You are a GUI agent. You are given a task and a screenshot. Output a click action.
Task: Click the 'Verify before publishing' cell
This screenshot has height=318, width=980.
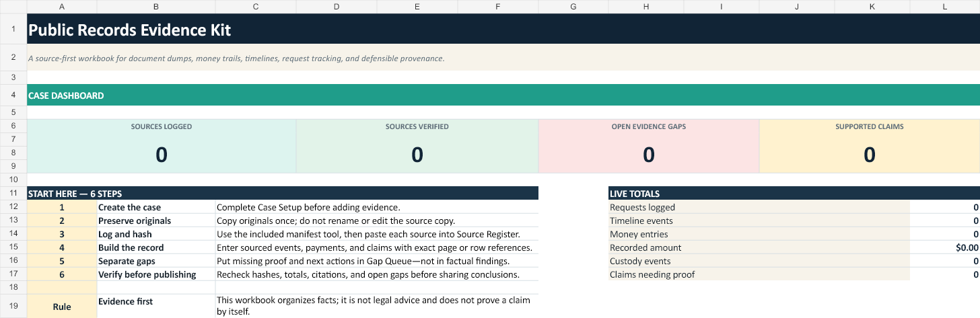coord(156,274)
